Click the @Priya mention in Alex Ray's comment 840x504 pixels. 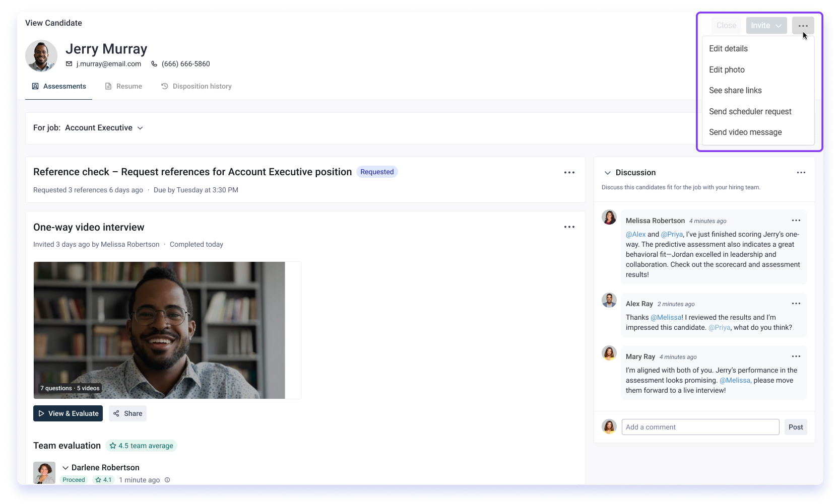click(719, 327)
